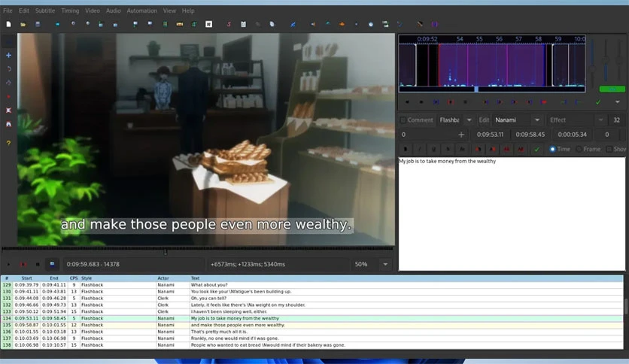Click the end time field 0:09:58.45

[530, 135]
